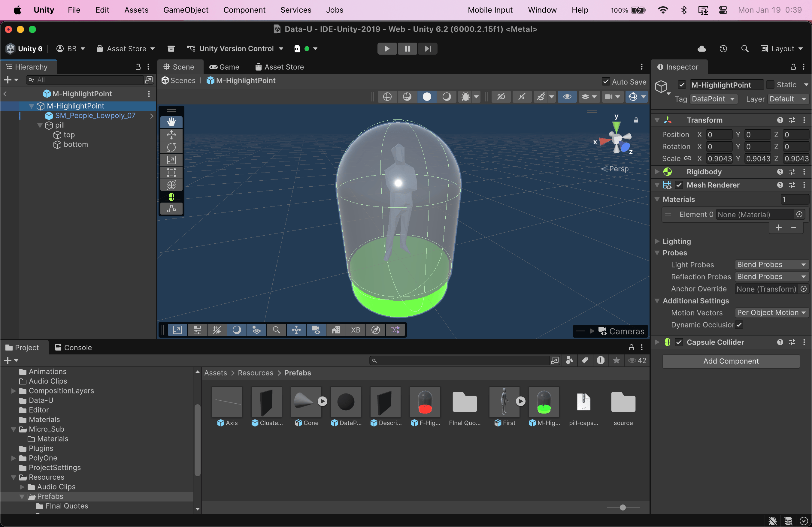Open the Tag DataPoint dropdown
Screen dimensions: 812x527
(713, 99)
